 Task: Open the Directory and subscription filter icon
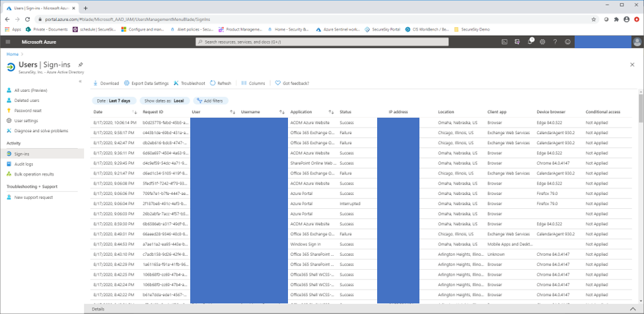(x=517, y=42)
